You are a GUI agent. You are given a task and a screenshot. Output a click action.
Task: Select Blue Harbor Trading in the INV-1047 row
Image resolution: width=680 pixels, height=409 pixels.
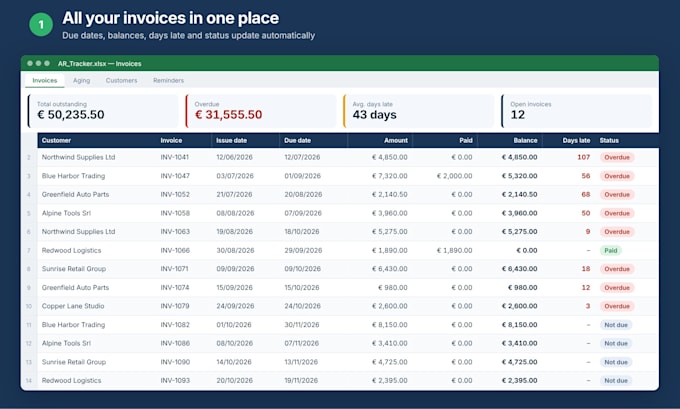pyautogui.click(x=73, y=176)
